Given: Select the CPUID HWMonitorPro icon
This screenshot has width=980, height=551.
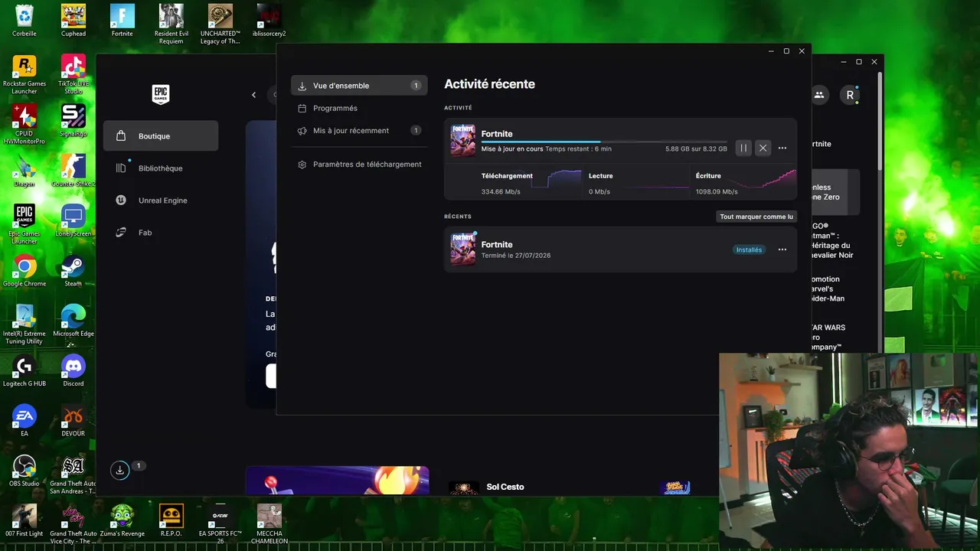Looking at the screenshot, I should pyautogui.click(x=24, y=125).
